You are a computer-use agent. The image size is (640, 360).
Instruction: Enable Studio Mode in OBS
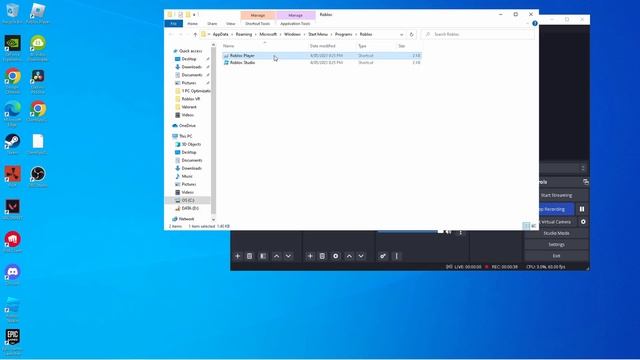click(556, 233)
